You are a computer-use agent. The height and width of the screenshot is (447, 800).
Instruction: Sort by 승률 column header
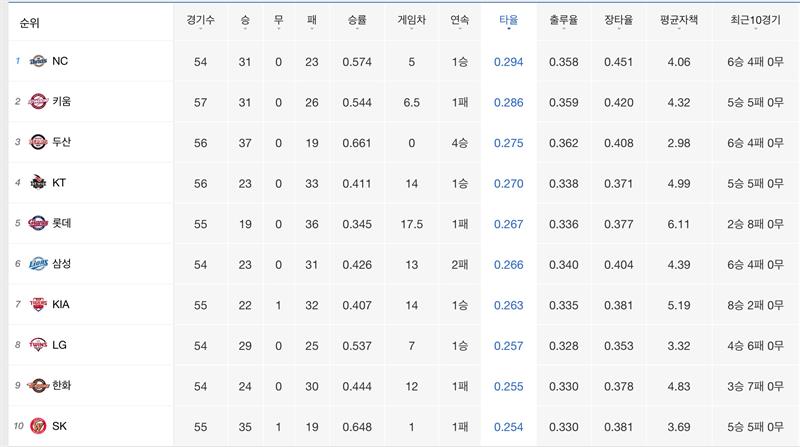pyautogui.click(x=357, y=20)
